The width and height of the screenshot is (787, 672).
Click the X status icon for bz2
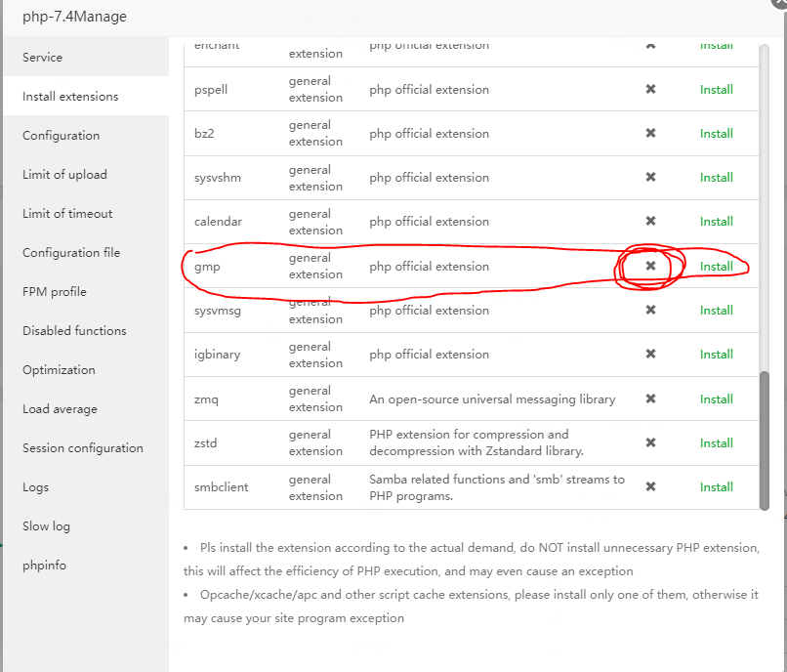click(x=650, y=133)
